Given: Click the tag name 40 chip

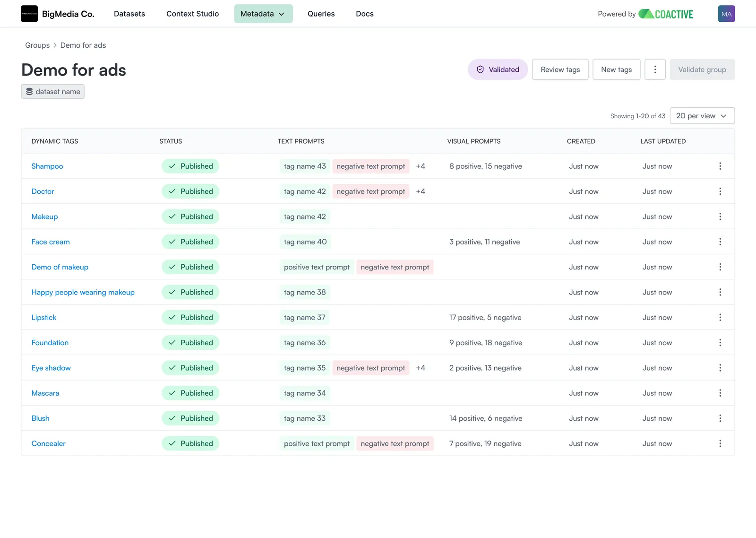Looking at the screenshot, I should (x=305, y=242).
